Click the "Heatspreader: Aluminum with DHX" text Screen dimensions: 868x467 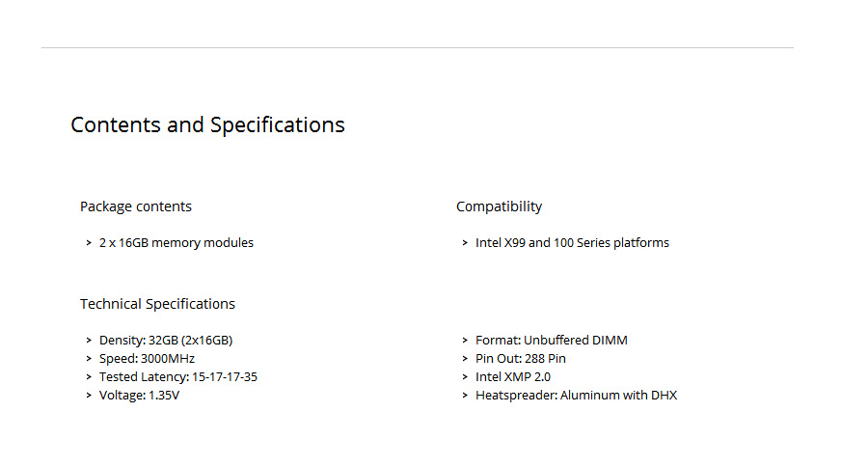click(x=576, y=396)
